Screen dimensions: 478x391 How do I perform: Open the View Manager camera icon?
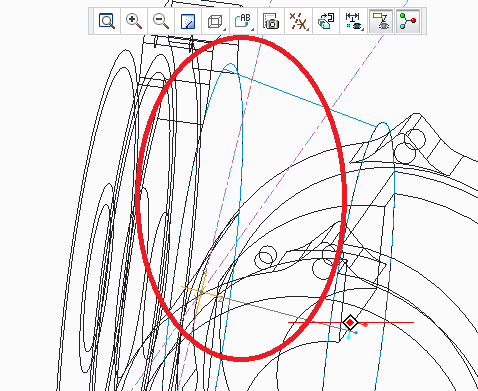271,21
